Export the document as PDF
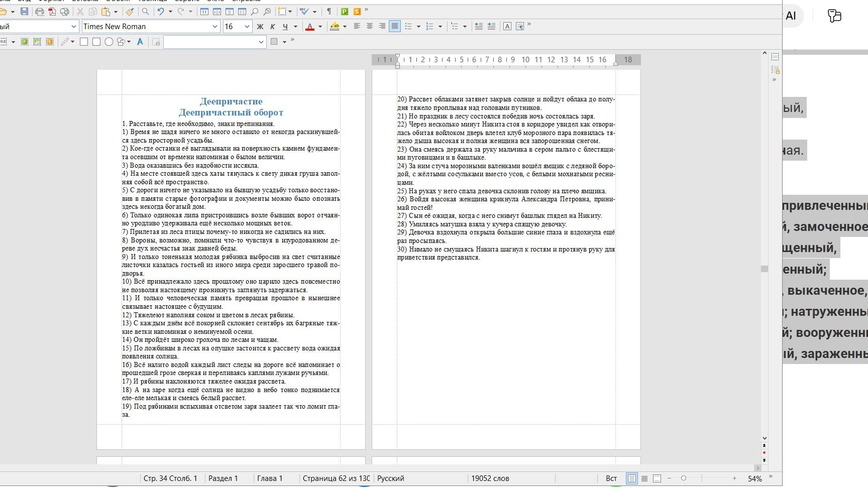This screenshot has height=488, width=868. point(52,11)
